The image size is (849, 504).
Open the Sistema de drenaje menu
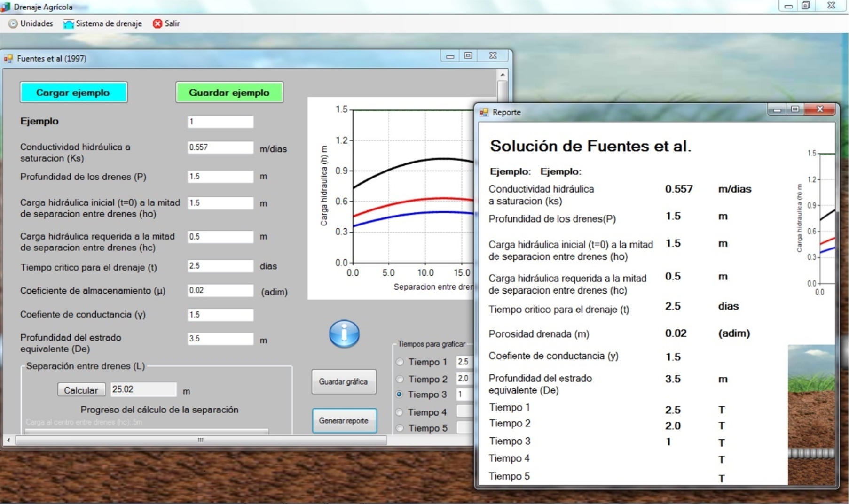coord(102,23)
